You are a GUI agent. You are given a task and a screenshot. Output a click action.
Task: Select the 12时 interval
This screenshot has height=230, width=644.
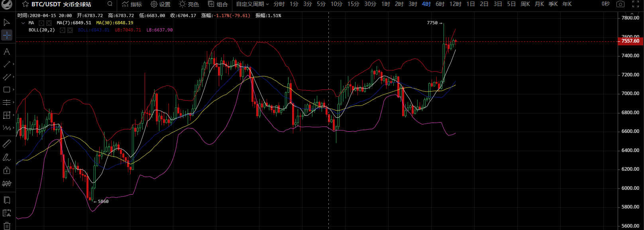coord(456,4)
